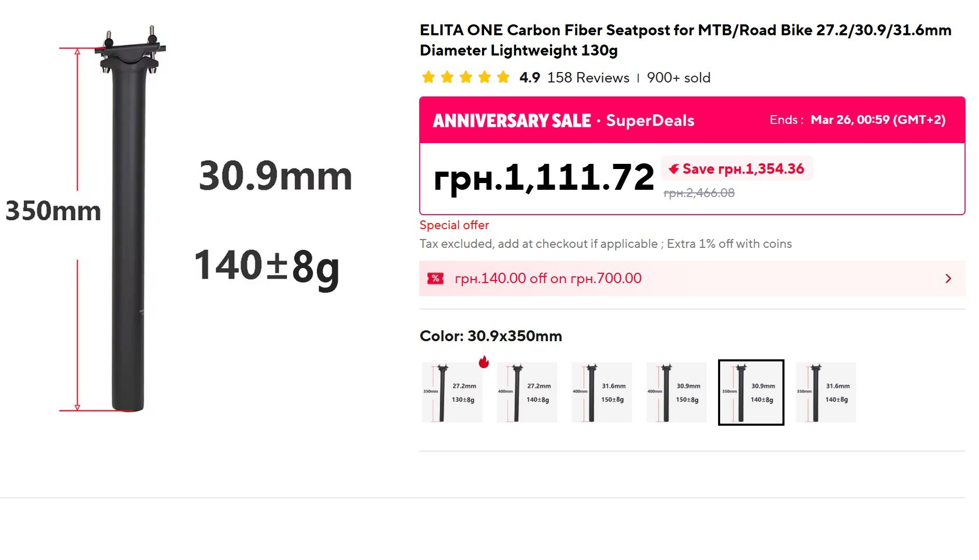This screenshot has height=560, width=979.
Task: Click the ELITA ONE product title
Action: coord(685,40)
